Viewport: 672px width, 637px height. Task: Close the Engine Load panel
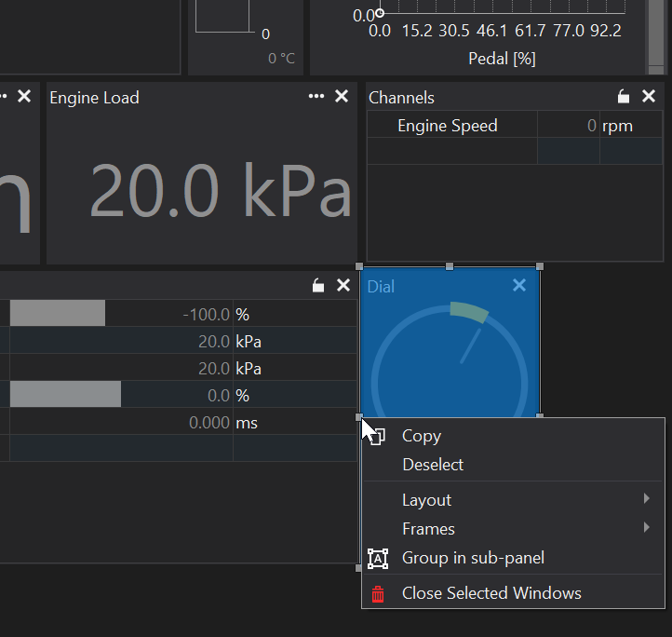(x=342, y=97)
